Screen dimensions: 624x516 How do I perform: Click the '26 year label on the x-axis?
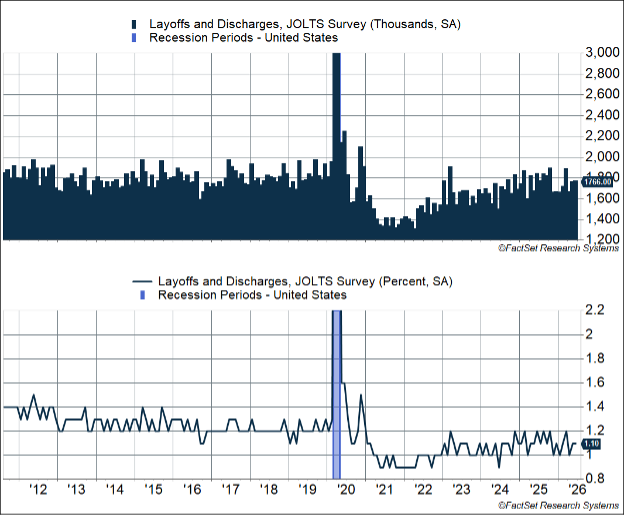(577, 489)
